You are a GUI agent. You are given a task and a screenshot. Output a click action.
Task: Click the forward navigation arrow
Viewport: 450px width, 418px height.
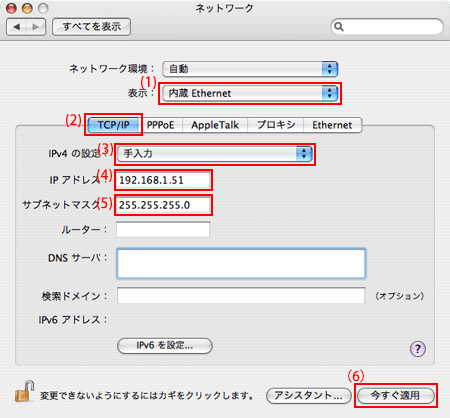point(36,27)
